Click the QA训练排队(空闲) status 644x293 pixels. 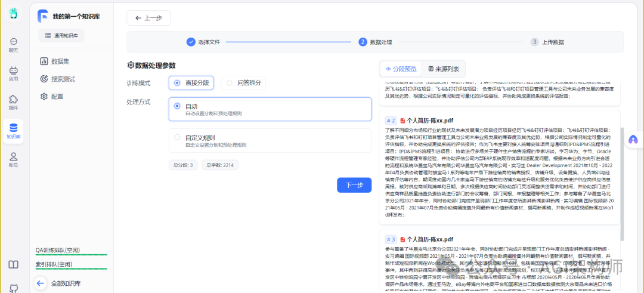click(72, 250)
